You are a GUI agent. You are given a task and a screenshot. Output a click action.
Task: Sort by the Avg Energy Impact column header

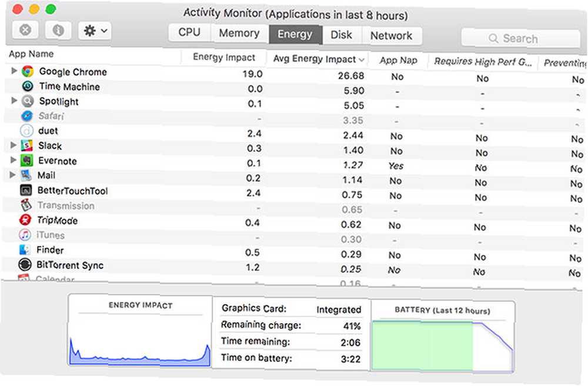[x=318, y=59]
